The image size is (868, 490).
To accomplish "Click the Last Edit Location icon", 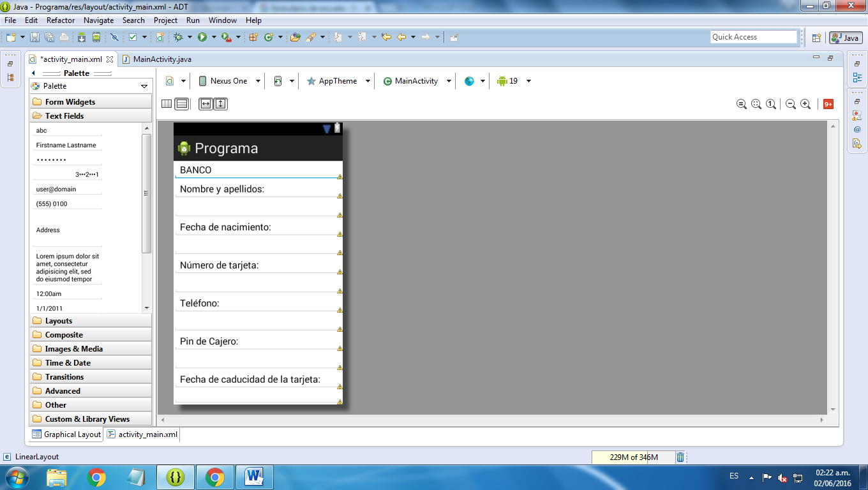I will 386,37.
